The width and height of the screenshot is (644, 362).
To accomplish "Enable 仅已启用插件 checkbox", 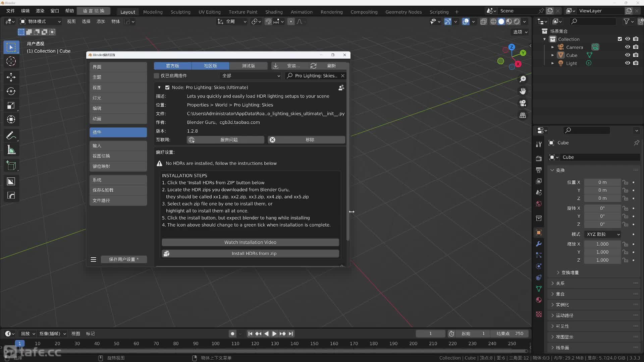I will 156,76.
